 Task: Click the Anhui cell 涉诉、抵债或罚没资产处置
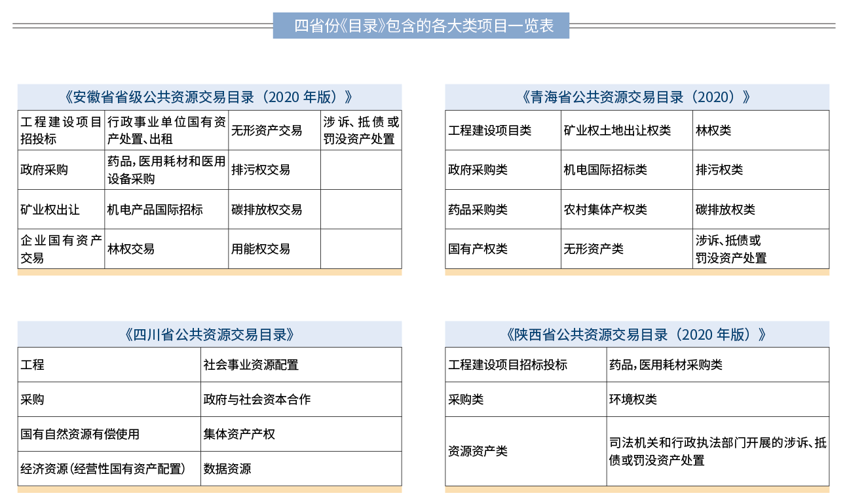click(x=361, y=130)
